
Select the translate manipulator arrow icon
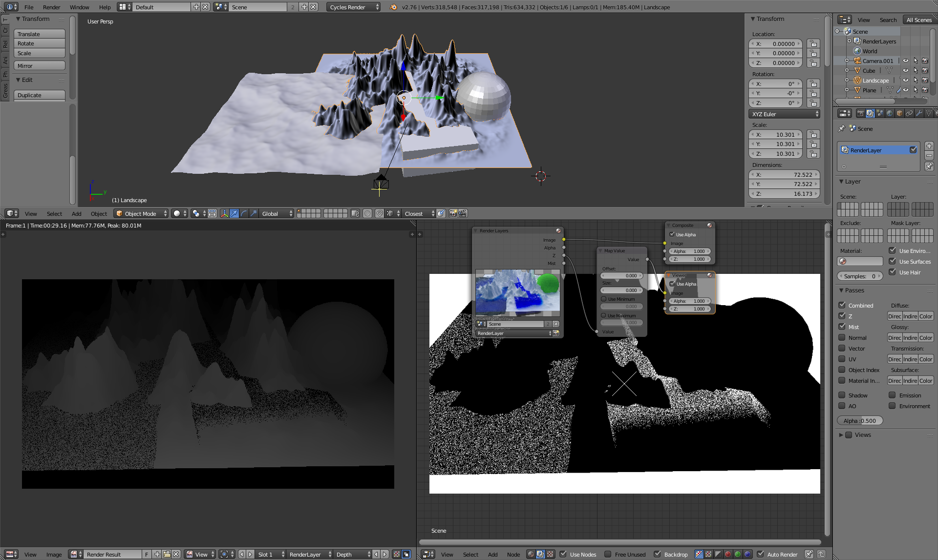click(x=234, y=213)
